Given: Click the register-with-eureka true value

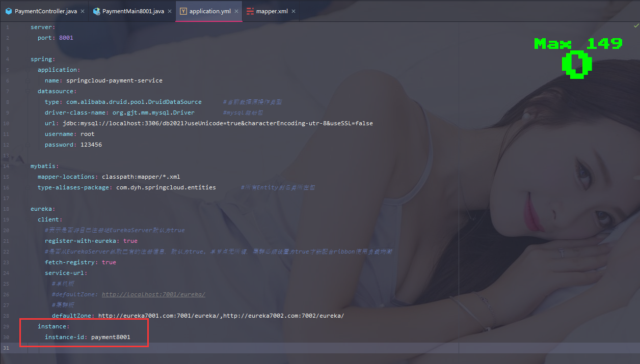Looking at the screenshot, I should [130, 240].
